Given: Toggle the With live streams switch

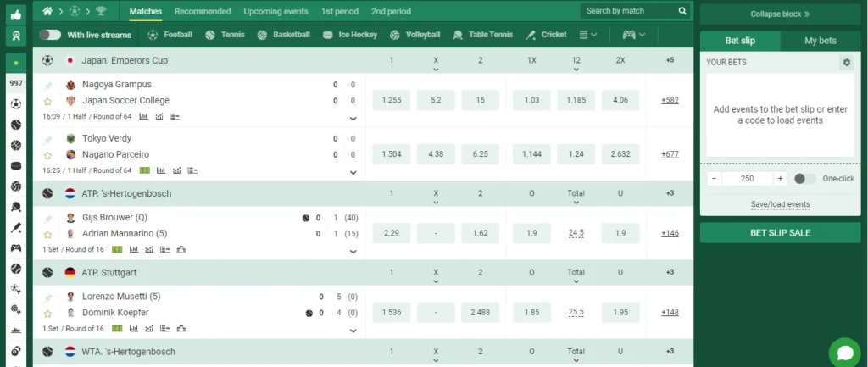Looking at the screenshot, I should (50, 35).
